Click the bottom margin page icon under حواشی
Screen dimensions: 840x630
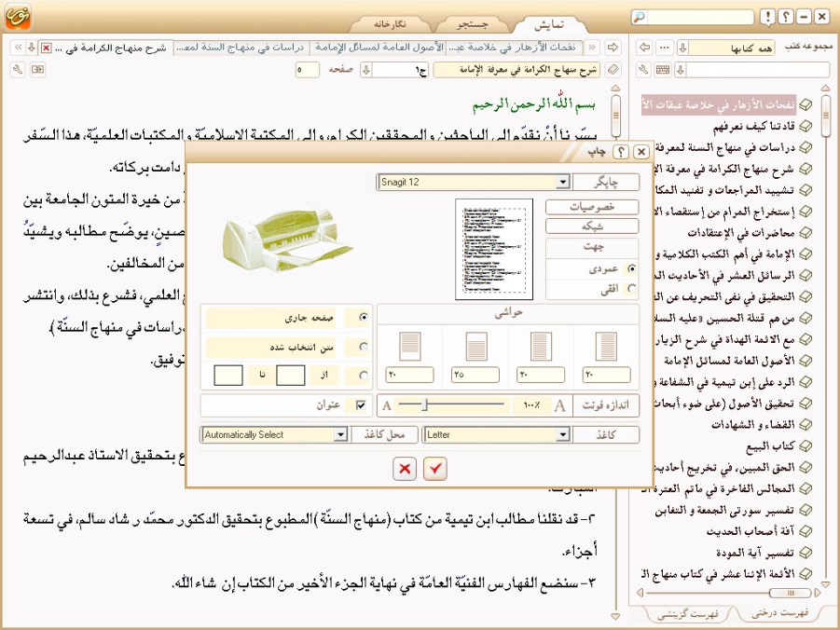(x=410, y=346)
